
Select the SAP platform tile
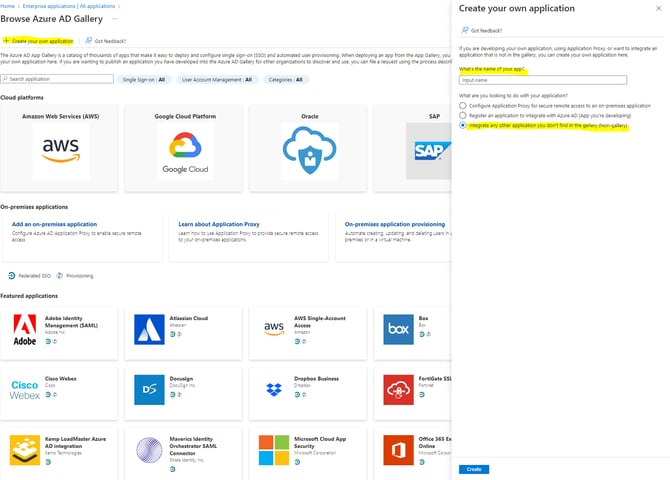pyautogui.click(x=413, y=148)
